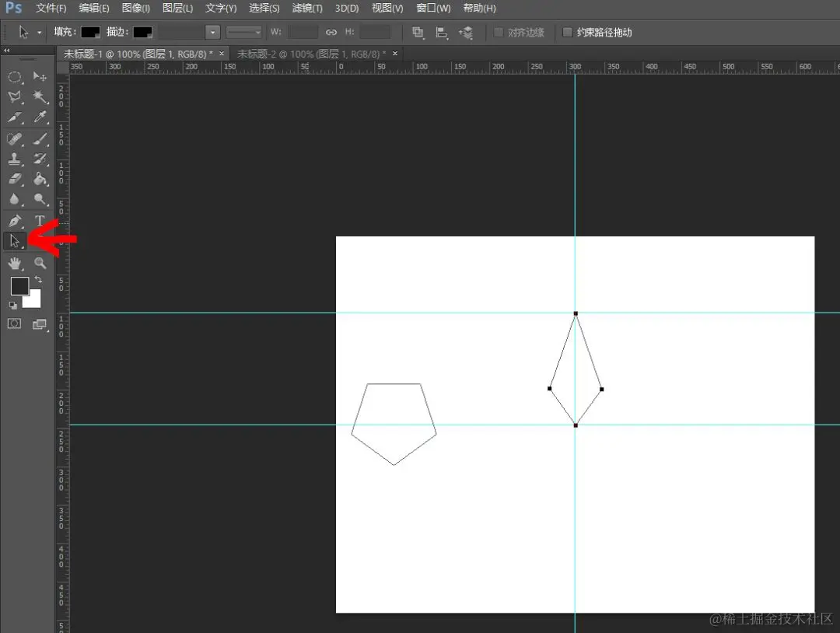
Task: Open the 文字(Y) menu
Action: click(221, 8)
